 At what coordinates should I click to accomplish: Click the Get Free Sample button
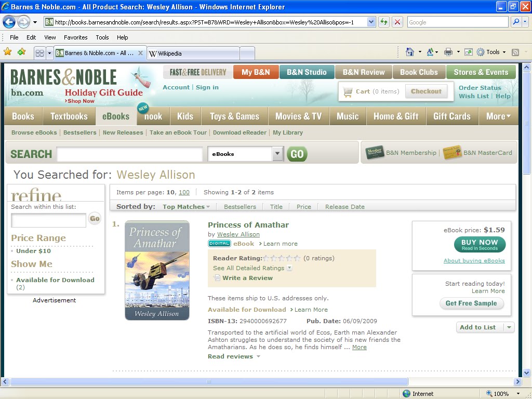point(471,303)
